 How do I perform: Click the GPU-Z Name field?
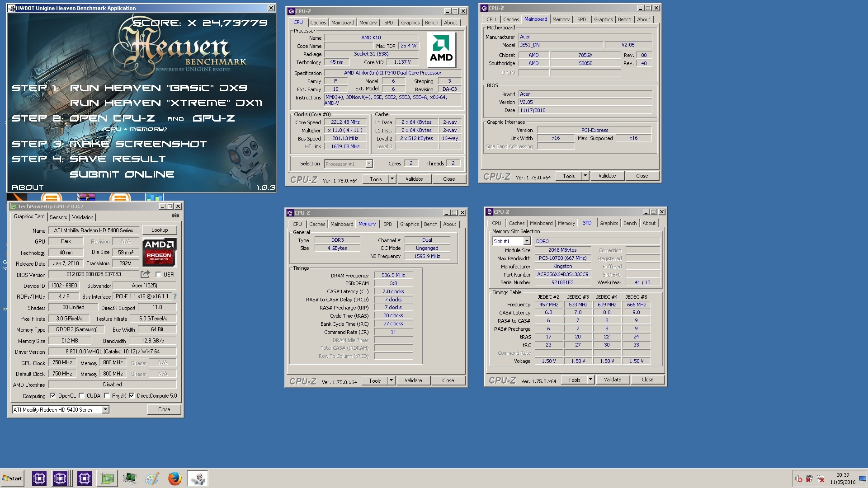93,230
